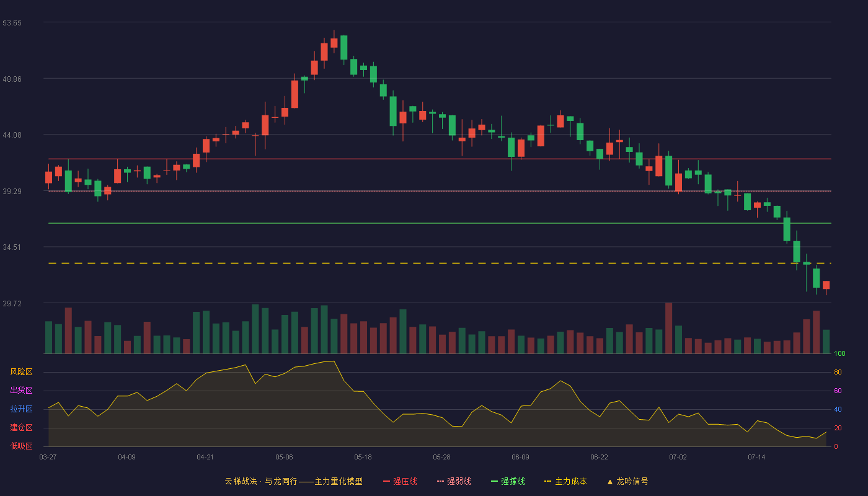Toggle the 强弱线 legend item
Screen dimensions: 868x496
[454, 481]
